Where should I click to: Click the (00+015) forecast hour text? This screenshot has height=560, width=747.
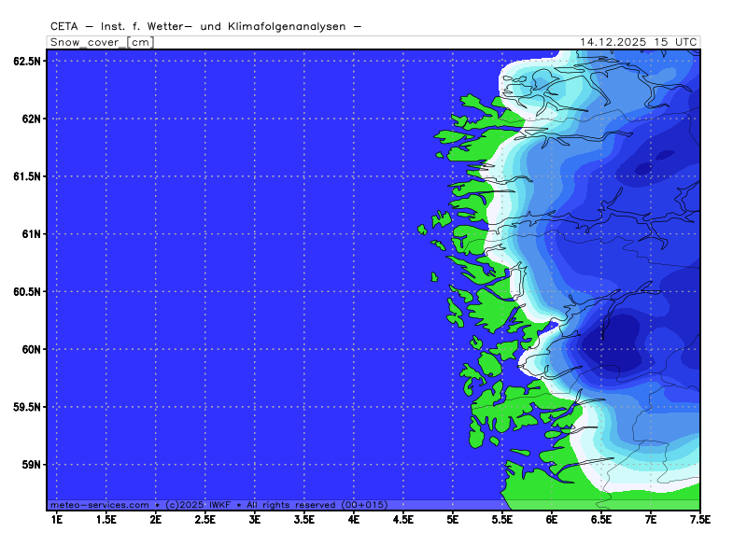click(x=364, y=504)
